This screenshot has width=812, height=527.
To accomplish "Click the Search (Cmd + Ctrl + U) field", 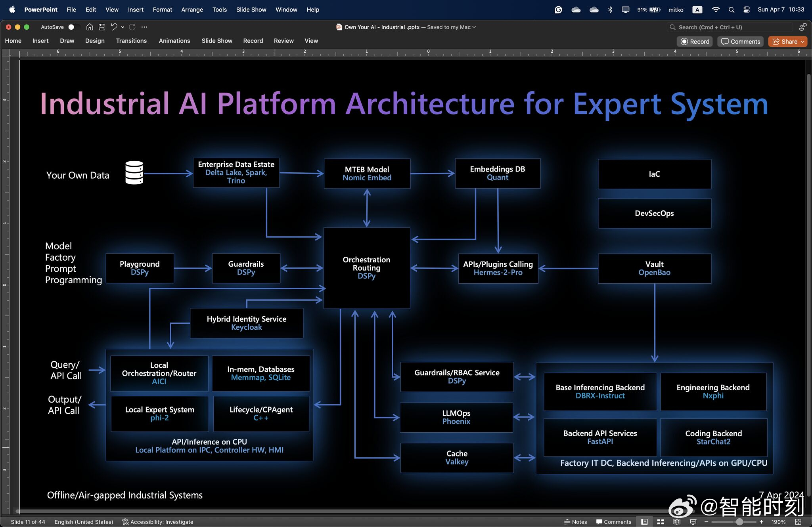I will [730, 27].
